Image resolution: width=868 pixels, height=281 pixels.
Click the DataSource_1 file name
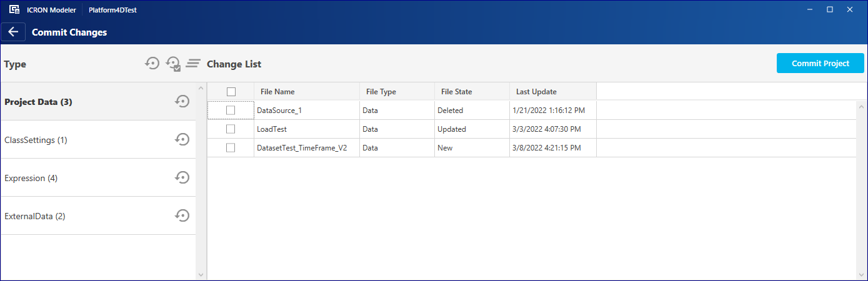click(x=279, y=111)
